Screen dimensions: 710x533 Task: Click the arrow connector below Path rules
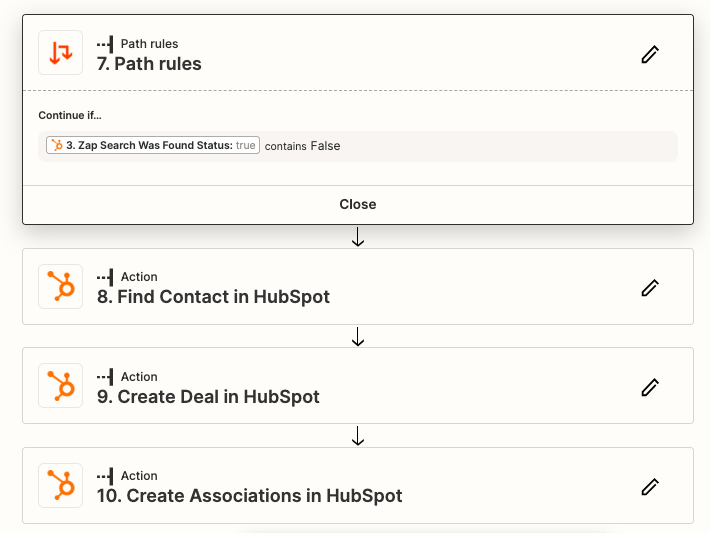358,238
